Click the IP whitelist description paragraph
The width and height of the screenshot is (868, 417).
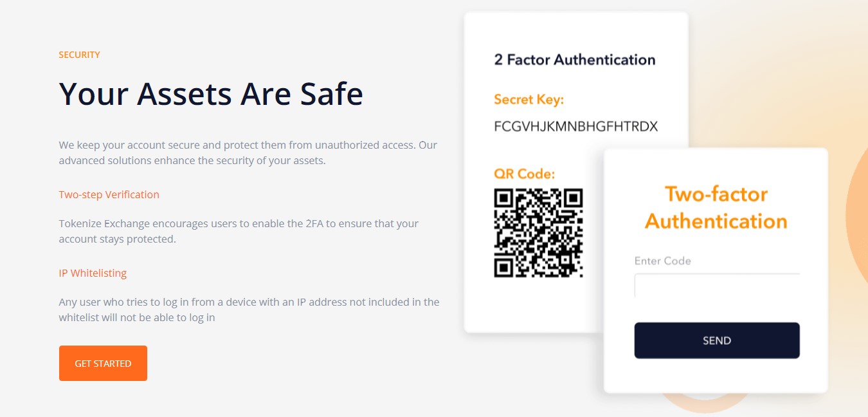[x=249, y=310]
